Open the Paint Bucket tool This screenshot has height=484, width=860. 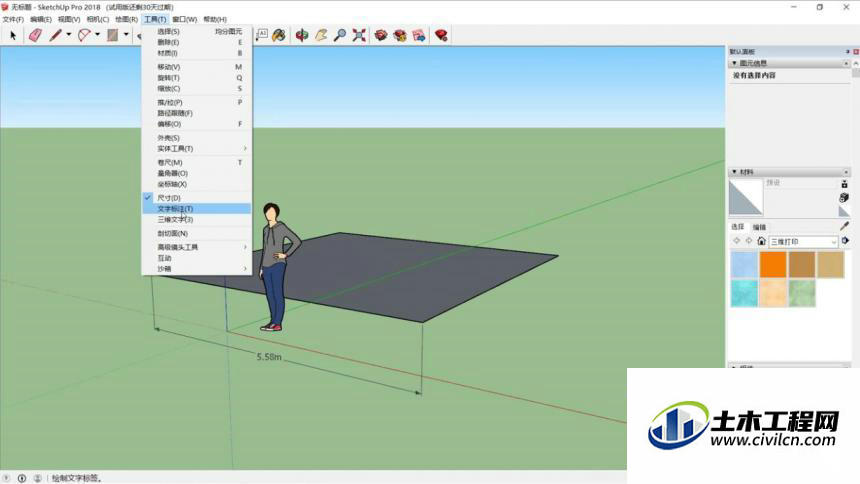[279, 36]
